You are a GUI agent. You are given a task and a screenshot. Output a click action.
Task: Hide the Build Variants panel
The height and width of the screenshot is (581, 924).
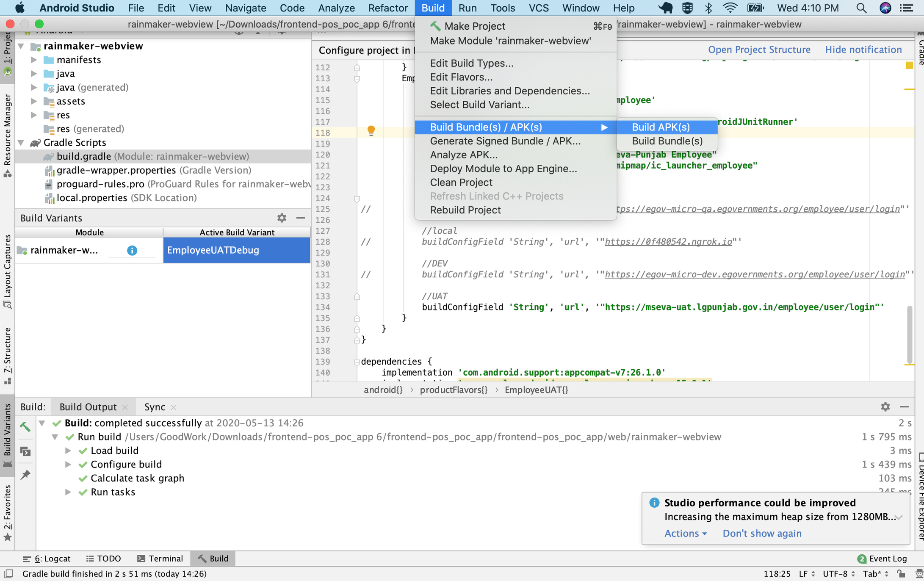pos(301,218)
